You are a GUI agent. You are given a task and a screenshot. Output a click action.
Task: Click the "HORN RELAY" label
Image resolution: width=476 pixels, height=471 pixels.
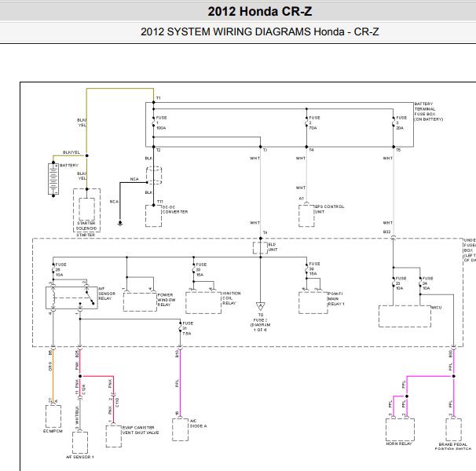click(x=399, y=444)
